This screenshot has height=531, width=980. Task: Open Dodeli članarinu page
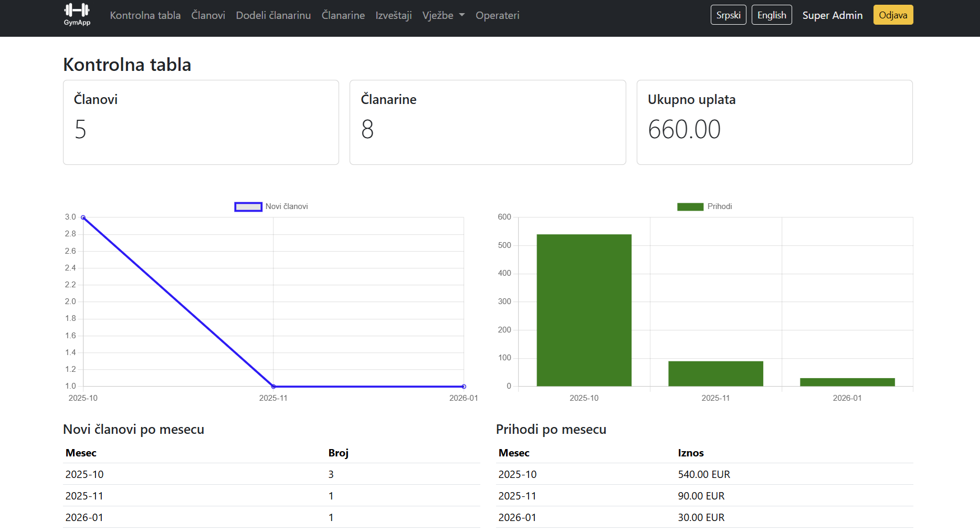point(273,15)
